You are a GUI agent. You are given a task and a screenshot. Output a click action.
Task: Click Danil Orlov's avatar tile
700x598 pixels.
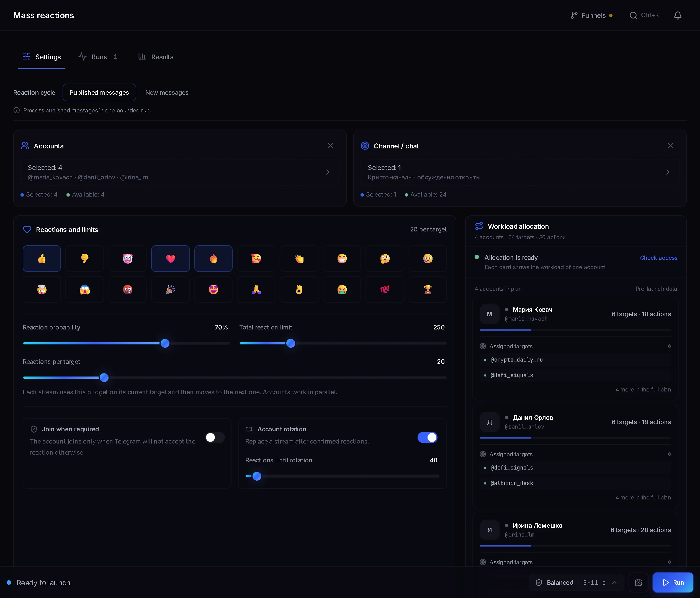click(x=490, y=422)
